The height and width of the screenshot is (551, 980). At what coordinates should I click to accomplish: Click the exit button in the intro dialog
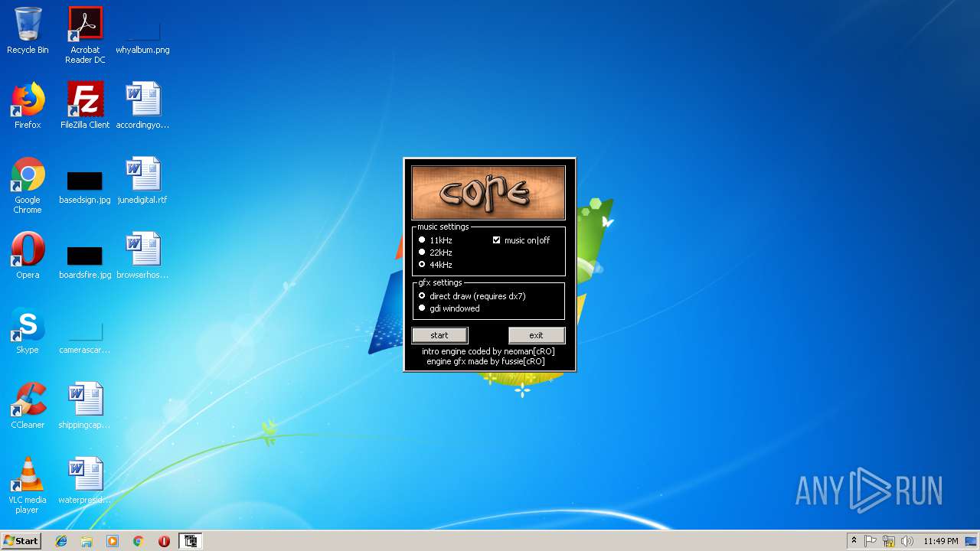click(x=537, y=335)
